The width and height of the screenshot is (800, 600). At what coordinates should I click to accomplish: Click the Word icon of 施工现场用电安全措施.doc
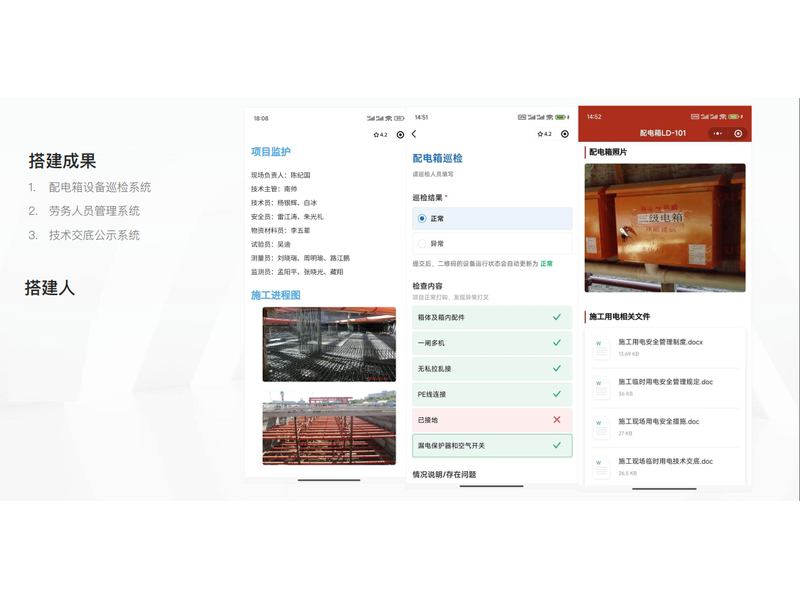(601, 427)
